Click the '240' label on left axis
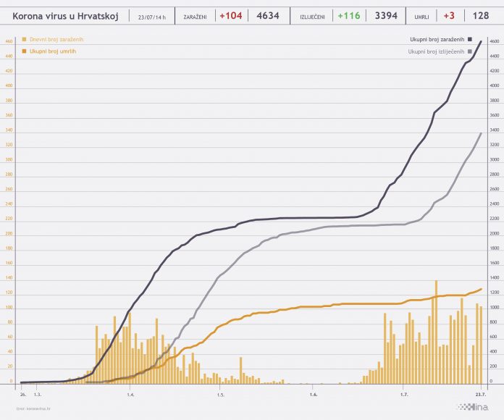504x420 pixels. [x=9, y=203]
